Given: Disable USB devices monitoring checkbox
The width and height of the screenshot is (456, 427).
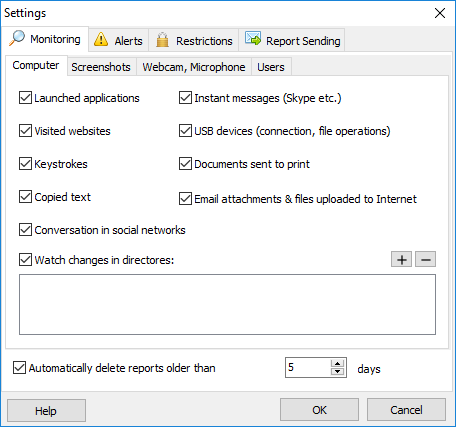Looking at the screenshot, I should (185, 131).
